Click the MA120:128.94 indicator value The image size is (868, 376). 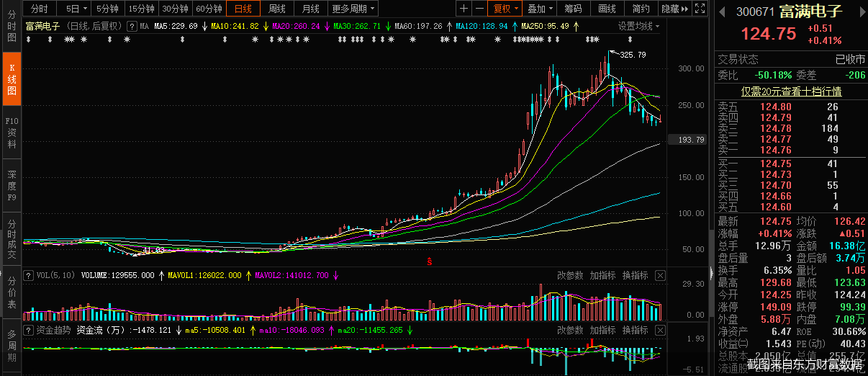482,26
